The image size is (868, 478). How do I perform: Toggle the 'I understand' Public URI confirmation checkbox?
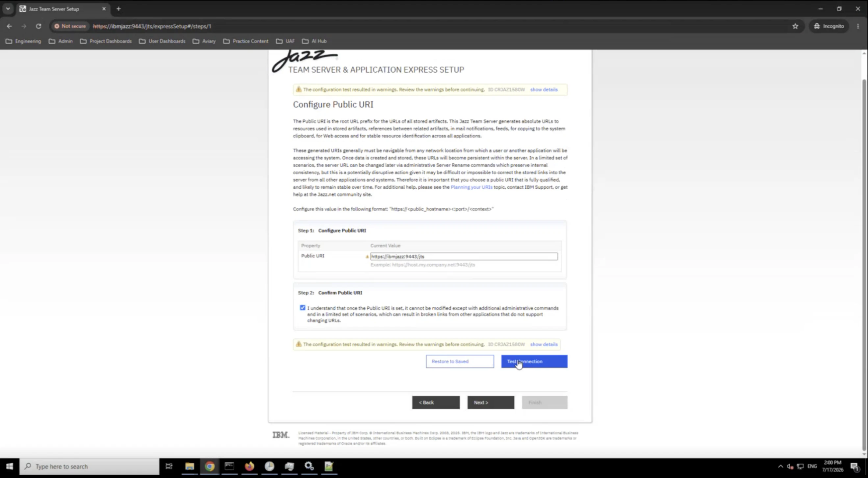pyautogui.click(x=303, y=308)
